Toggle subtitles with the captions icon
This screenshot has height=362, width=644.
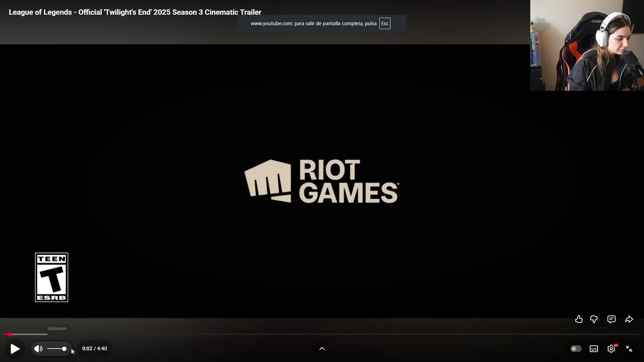(x=594, y=348)
